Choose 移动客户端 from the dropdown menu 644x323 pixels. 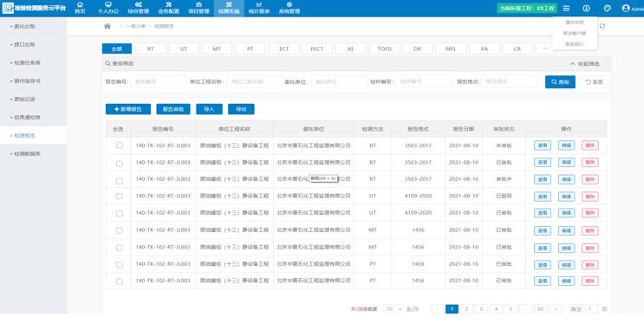(x=574, y=33)
